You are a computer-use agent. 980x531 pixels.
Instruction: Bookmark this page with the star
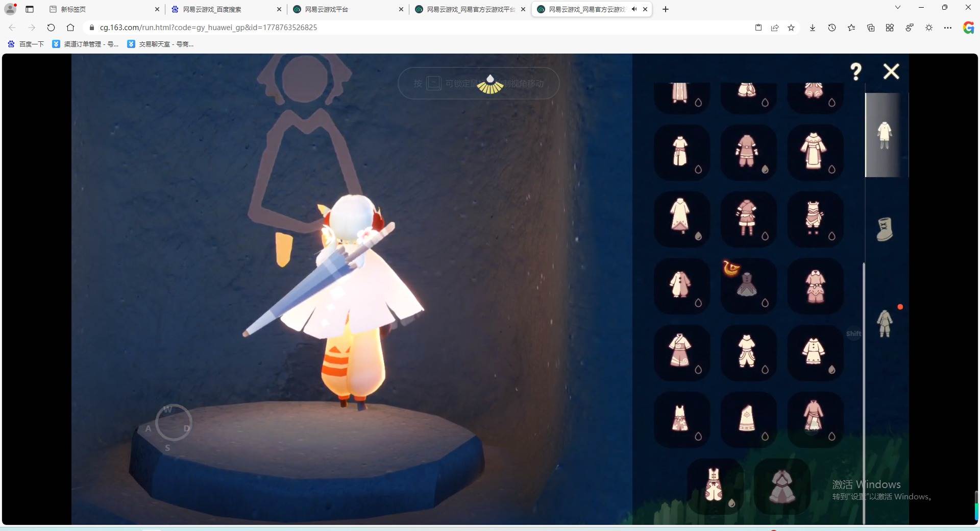click(791, 28)
